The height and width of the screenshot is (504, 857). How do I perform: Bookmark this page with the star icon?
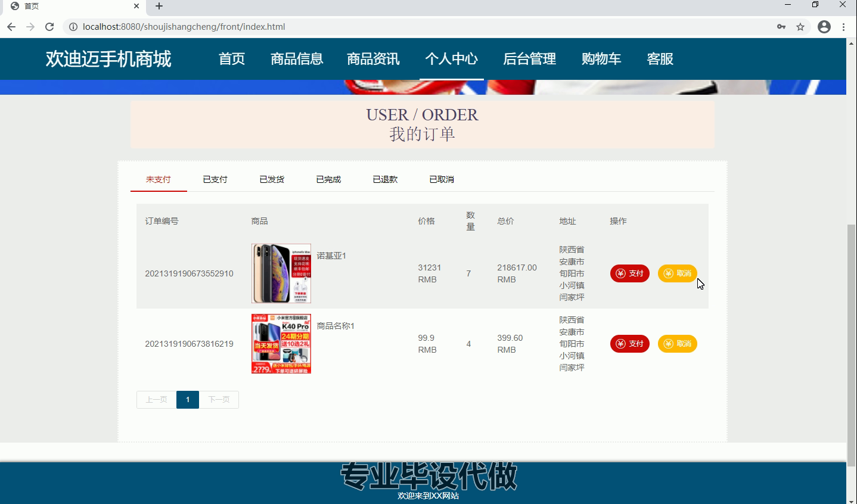click(x=800, y=27)
